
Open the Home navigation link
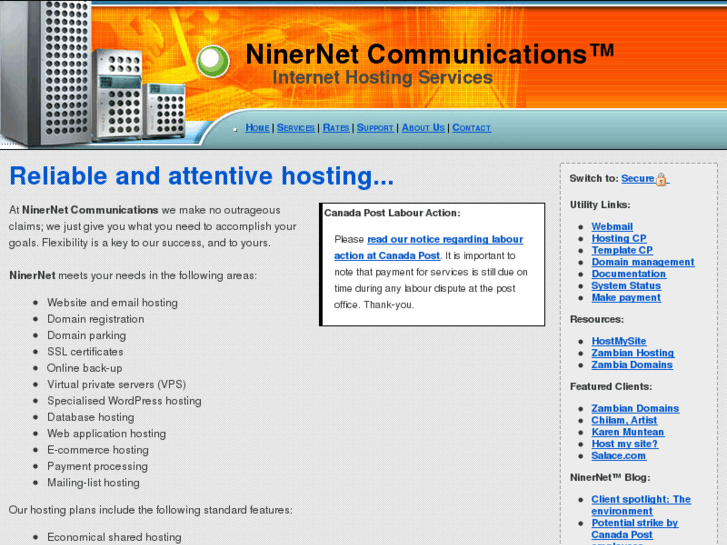click(x=257, y=128)
